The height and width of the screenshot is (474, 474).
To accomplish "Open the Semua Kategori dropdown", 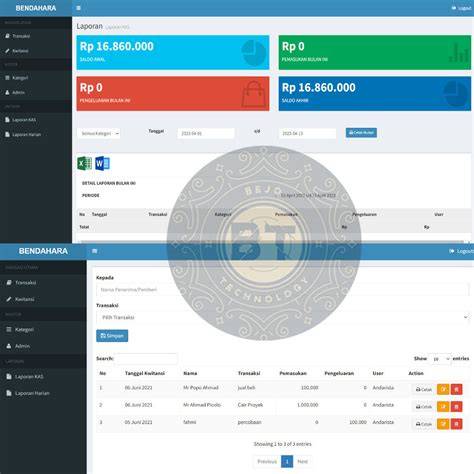I will [98, 133].
